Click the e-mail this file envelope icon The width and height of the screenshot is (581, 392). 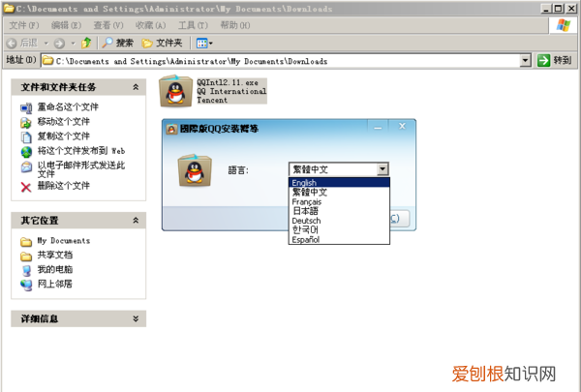[x=26, y=167]
